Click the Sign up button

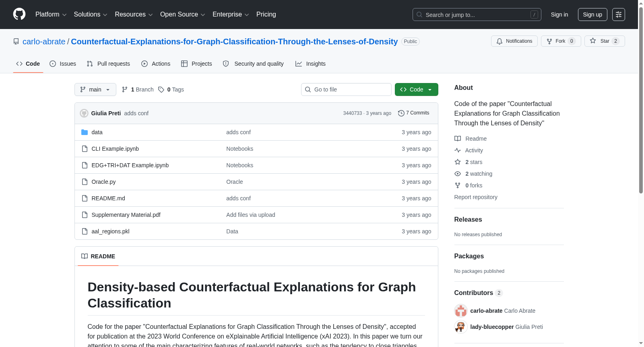(592, 15)
